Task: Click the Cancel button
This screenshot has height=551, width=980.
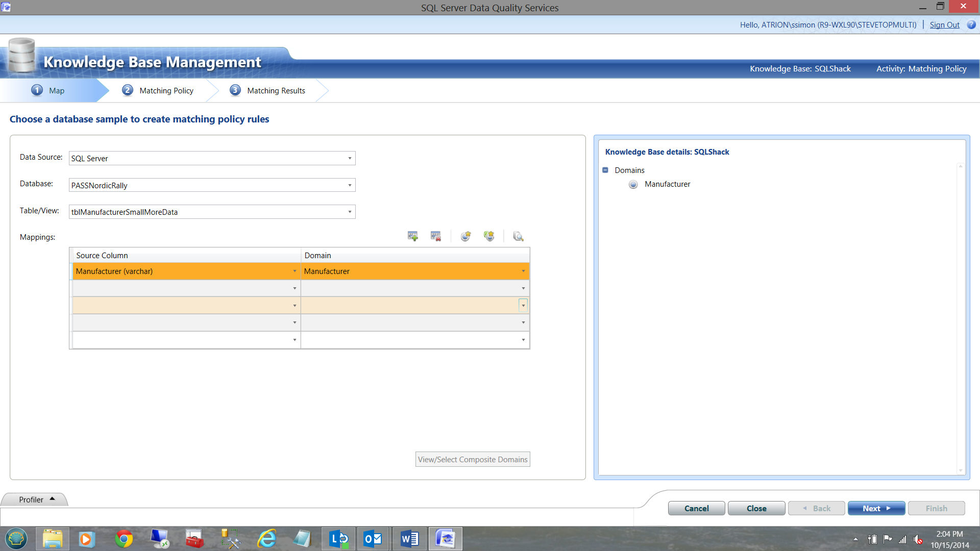Action: [x=696, y=508]
